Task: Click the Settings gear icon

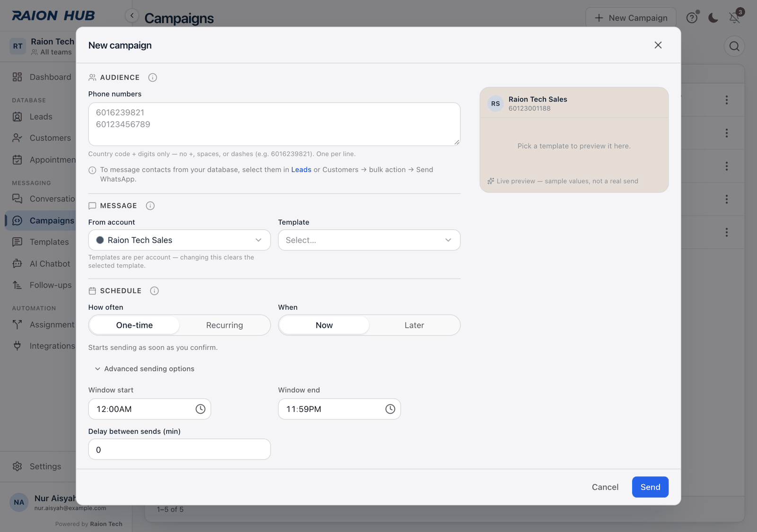Action: click(x=18, y=466)
